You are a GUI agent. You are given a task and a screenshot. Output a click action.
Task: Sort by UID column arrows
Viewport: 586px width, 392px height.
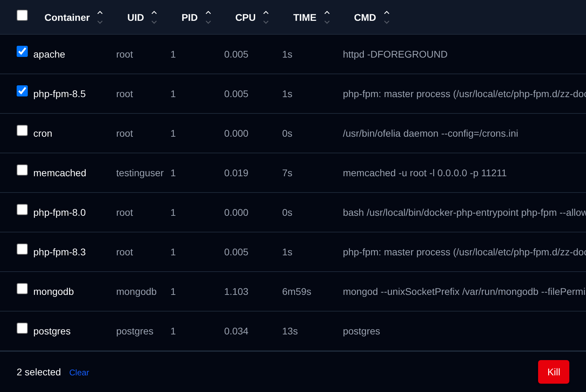pos(154,17)
